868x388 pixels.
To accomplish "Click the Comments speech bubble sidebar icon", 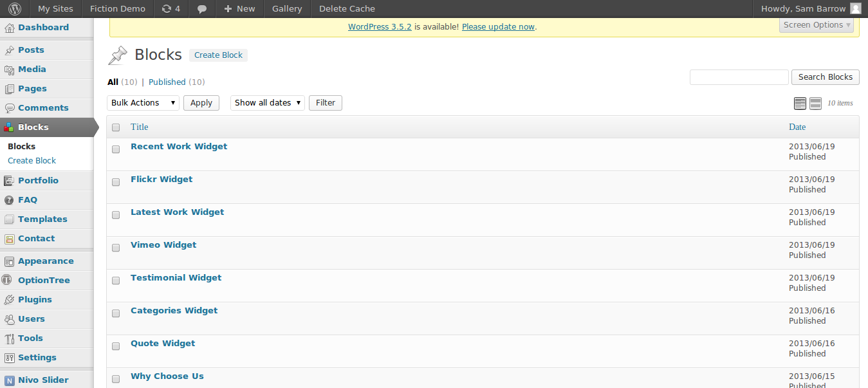I will [x=9, y=108].
